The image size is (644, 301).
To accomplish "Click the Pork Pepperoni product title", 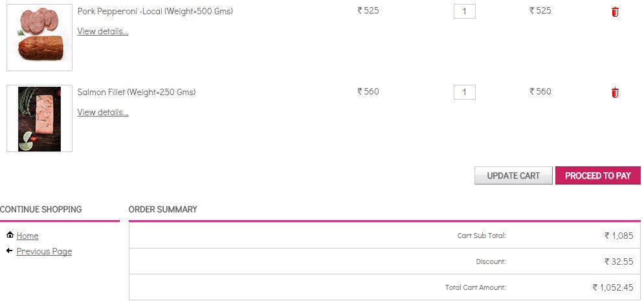I will [x=155, y=12].
